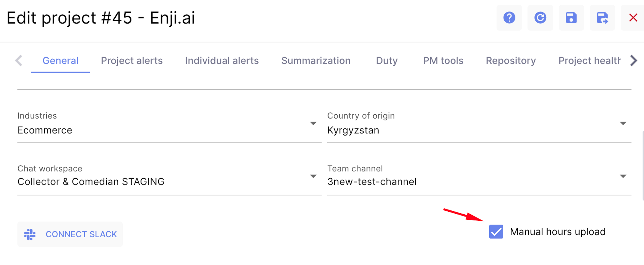Switch to the Summarization tab
The width and height of the screenshot is (644, 265).
[316, 61]
